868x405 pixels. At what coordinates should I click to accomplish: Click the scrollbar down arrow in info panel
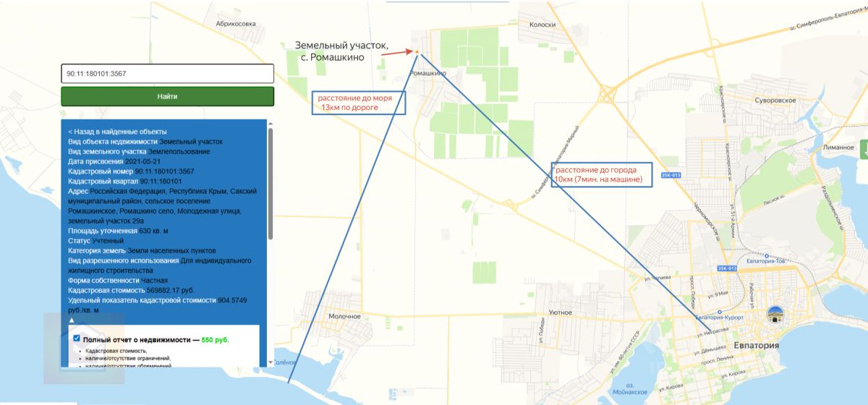point(271,362)
